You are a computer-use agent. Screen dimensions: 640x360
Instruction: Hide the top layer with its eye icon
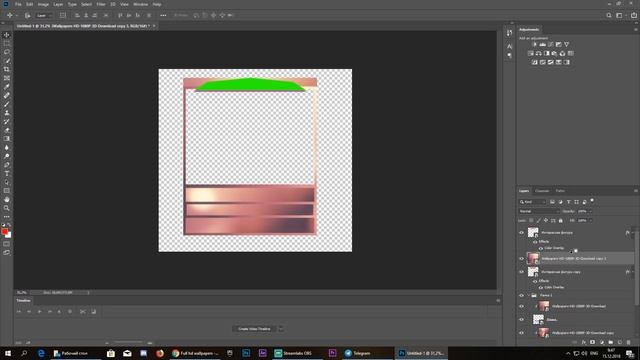coord(521,233)
